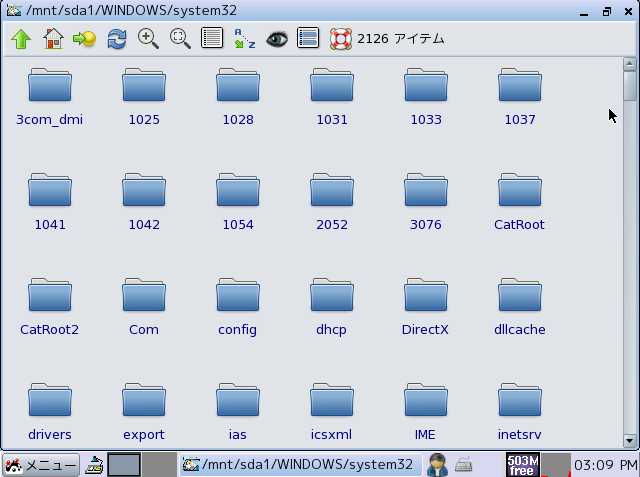The height and width of the screenshot is (477, 640).
Task: Go up to the parent directory
Action: coord(21,39)
